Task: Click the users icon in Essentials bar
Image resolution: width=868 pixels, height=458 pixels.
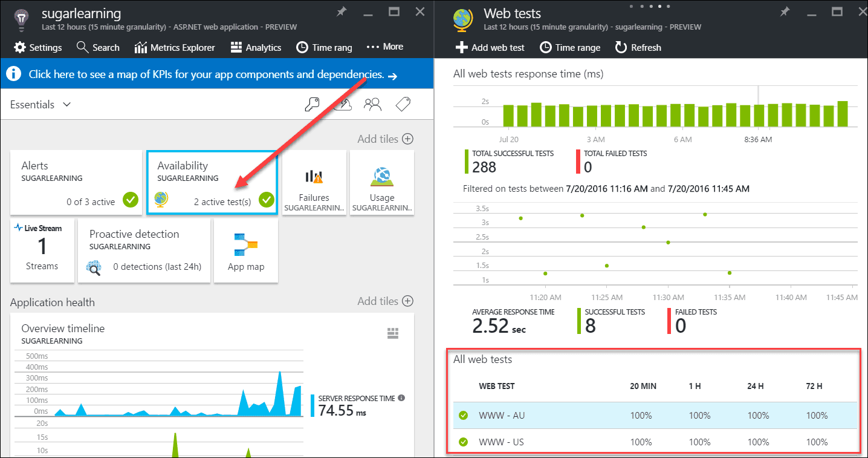Action: point(372,105)
